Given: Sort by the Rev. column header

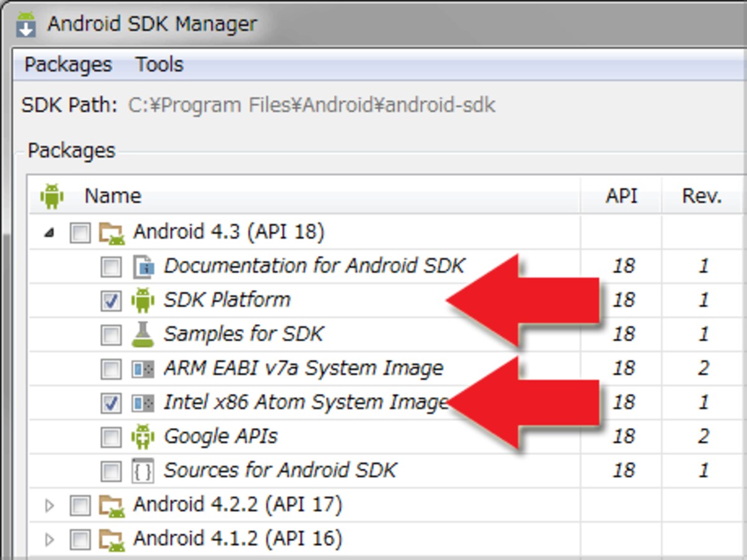Looking at the screenshot, I should 702,196.
